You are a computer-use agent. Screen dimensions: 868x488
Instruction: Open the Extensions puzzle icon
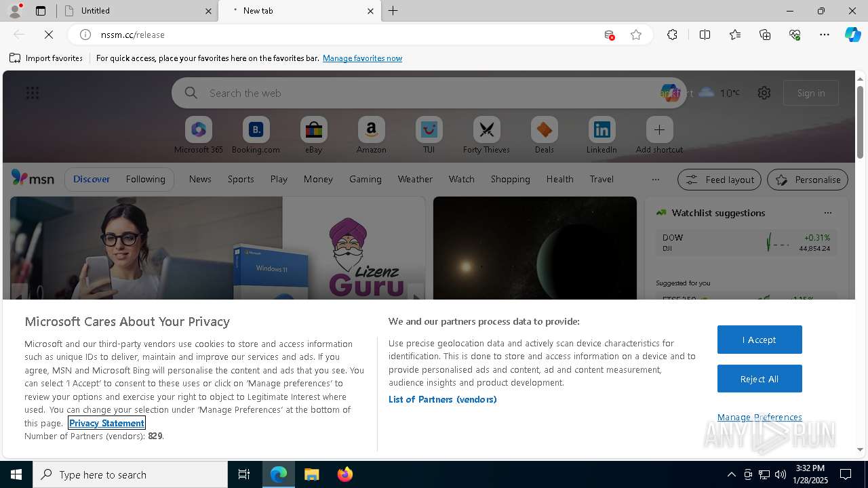672,35
